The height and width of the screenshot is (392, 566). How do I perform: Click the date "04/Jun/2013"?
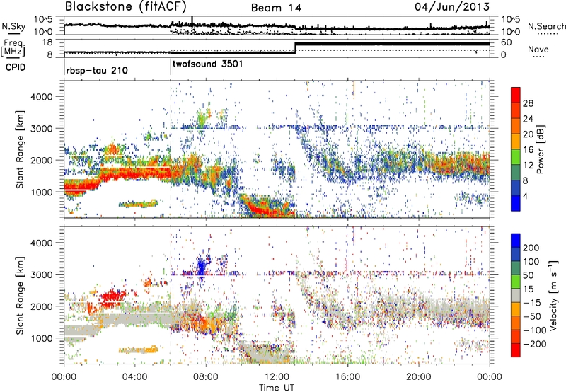pyautogui.click(x=452, y=6)
